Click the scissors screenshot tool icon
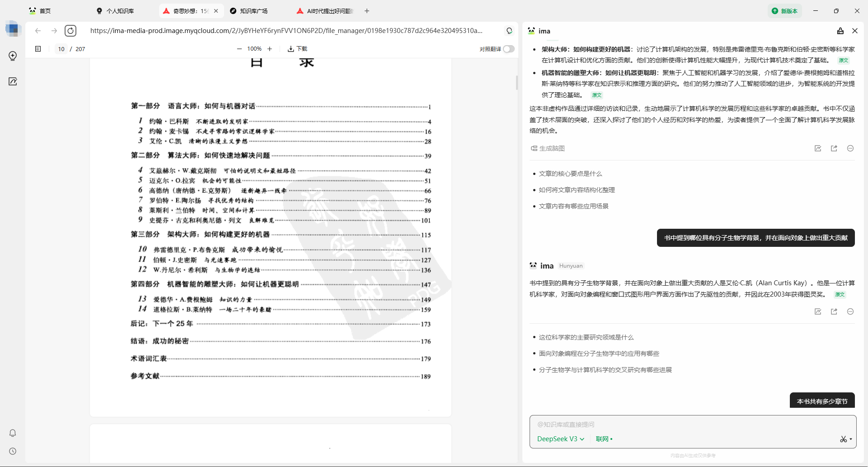This screenshot has width=868, height=467. pyautogui.click(x=843, y=439)
